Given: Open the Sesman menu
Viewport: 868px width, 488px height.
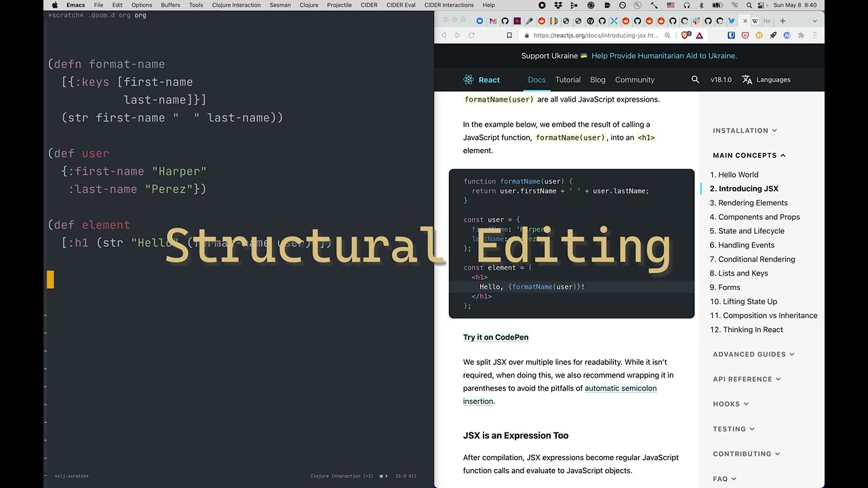Looking at the screenshot, I should pyautogui.click(x=280, y=5).
